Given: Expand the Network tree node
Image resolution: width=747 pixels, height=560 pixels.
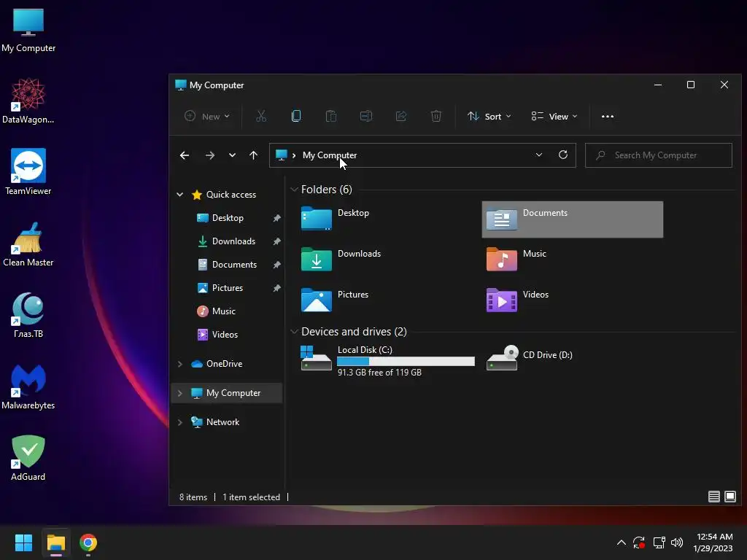Looking at the screenshot, I should tap(179, 422).
